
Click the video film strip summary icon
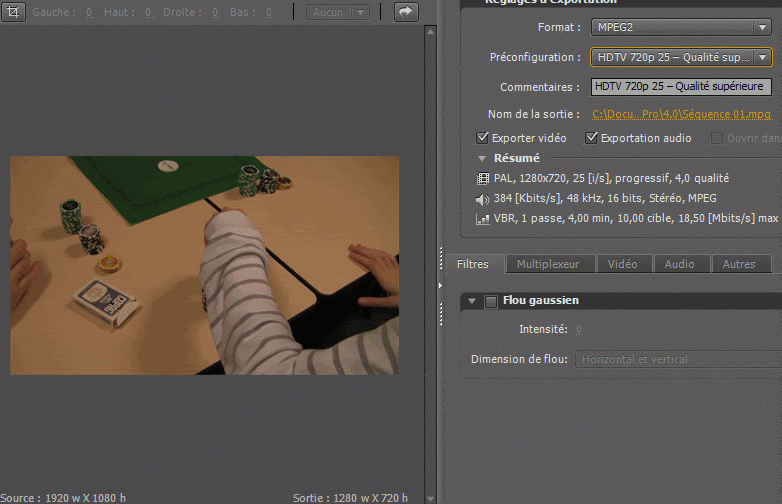click(483, 178)
